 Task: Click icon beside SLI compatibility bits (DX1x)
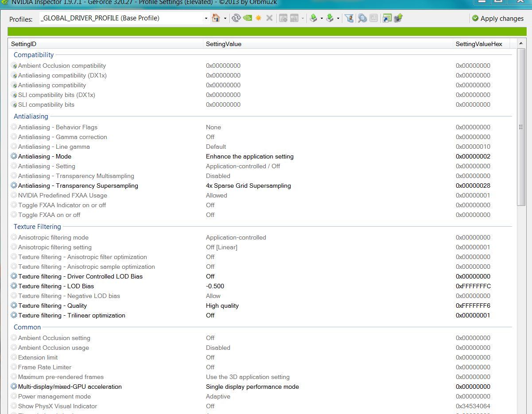pos(14,95)
